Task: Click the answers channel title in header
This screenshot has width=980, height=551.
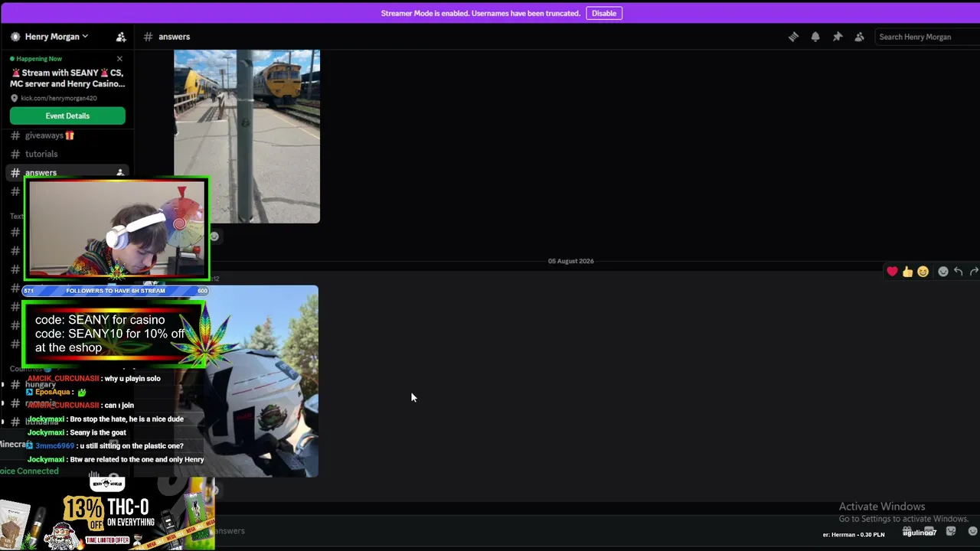Action: (174, 37)
